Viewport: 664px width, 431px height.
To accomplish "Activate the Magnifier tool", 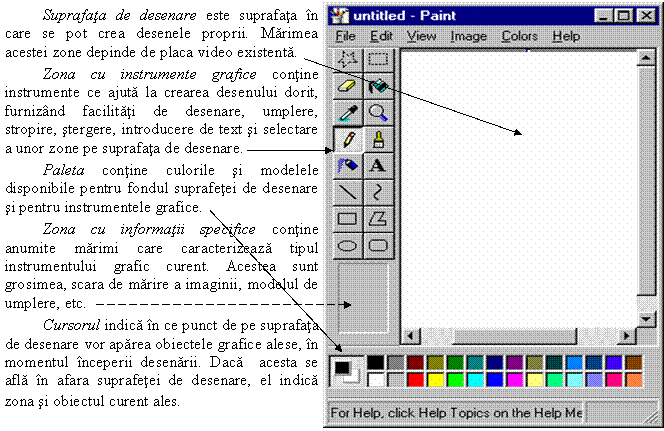I will 378,113.
